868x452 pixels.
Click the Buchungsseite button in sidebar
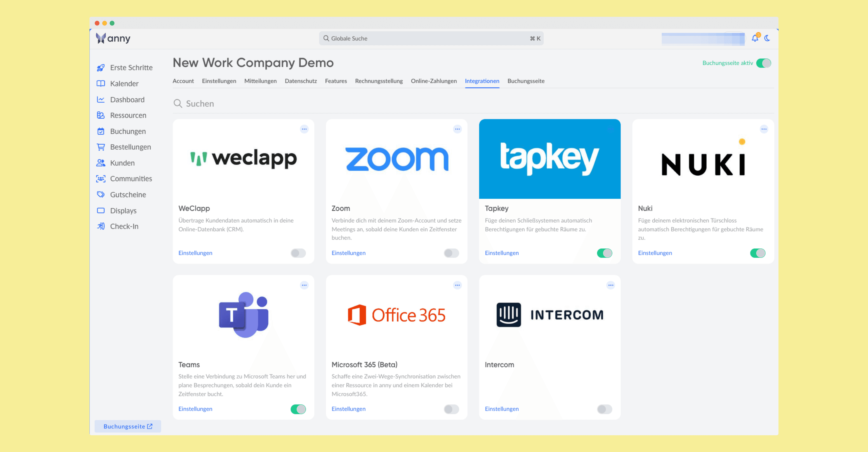click(128, 426)
